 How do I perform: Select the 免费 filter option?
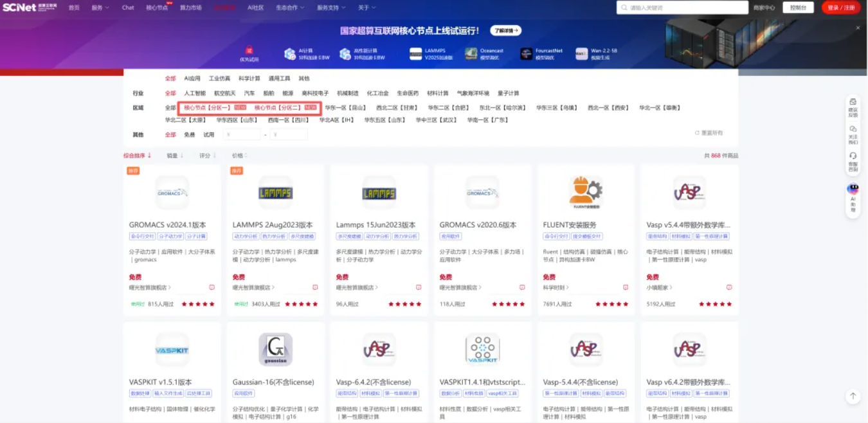(x=189, y=135)
